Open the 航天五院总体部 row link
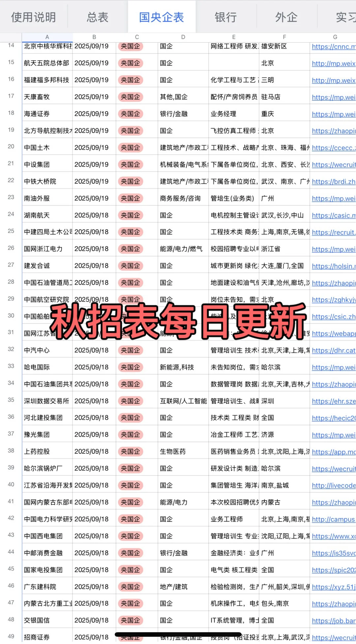Viewport: 356px width, 644px height. (334, 64)
